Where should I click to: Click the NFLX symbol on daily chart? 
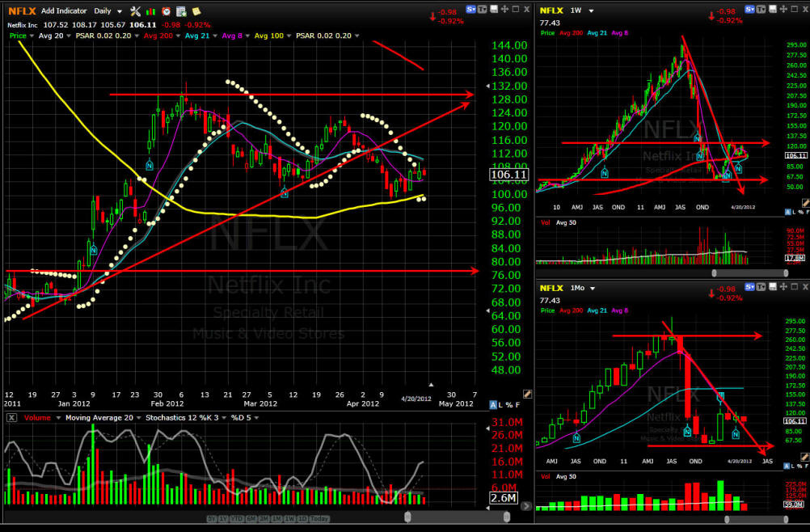point(22,11)
